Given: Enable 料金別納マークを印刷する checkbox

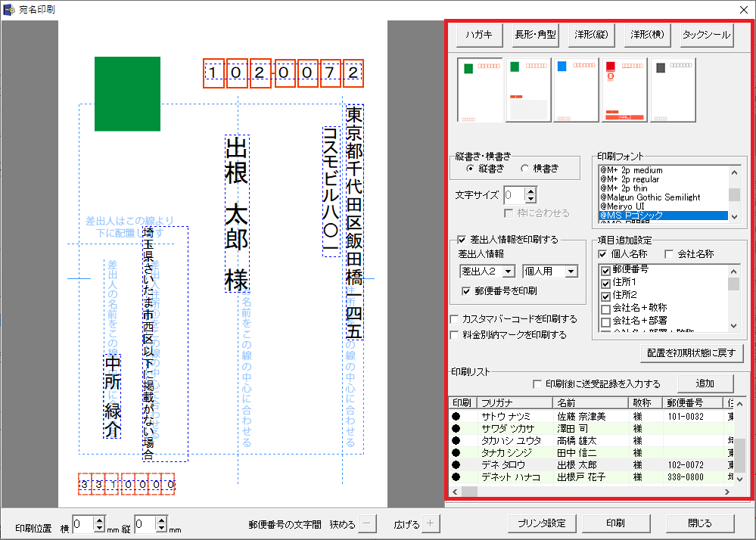Looking at the screenshot, I should click(x=454, y=335).
